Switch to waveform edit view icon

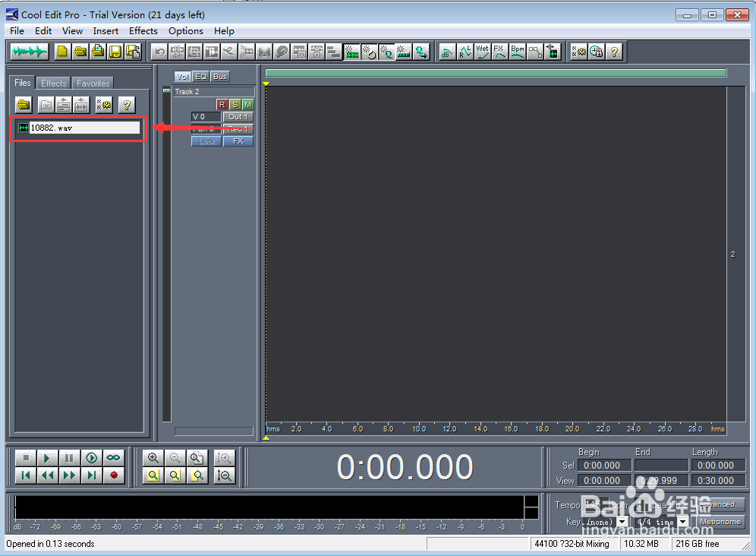(x=29, y=51)
